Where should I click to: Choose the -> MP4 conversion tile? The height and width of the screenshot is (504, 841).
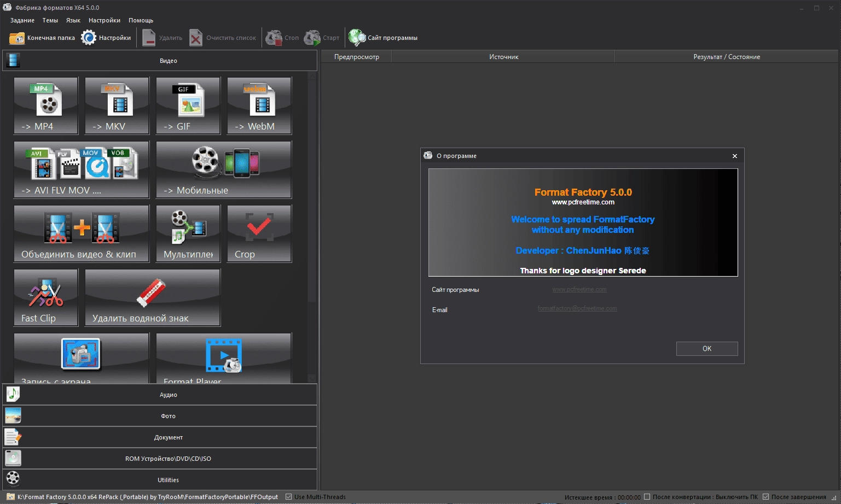[x=46, y=106]
